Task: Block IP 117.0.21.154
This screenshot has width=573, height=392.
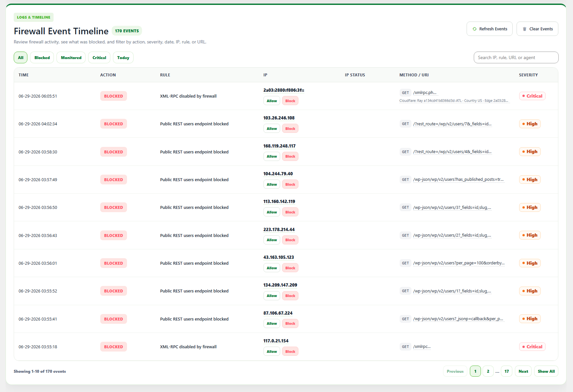Action: [290, 352]
